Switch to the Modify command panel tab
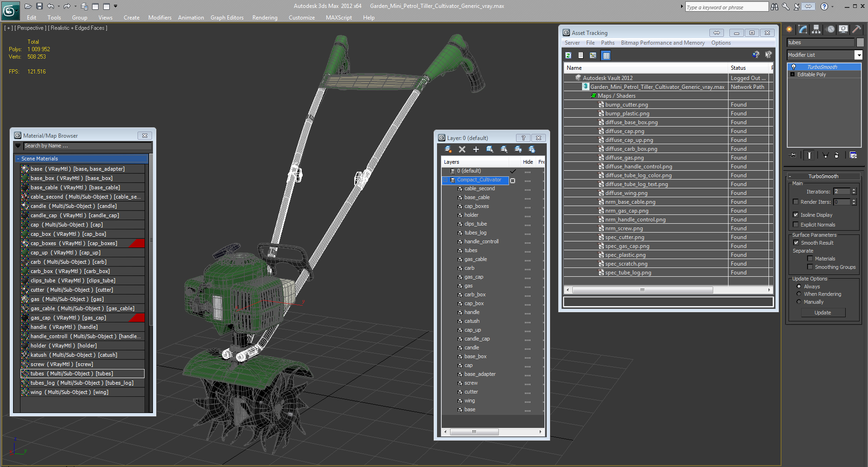 pos(803,29)
